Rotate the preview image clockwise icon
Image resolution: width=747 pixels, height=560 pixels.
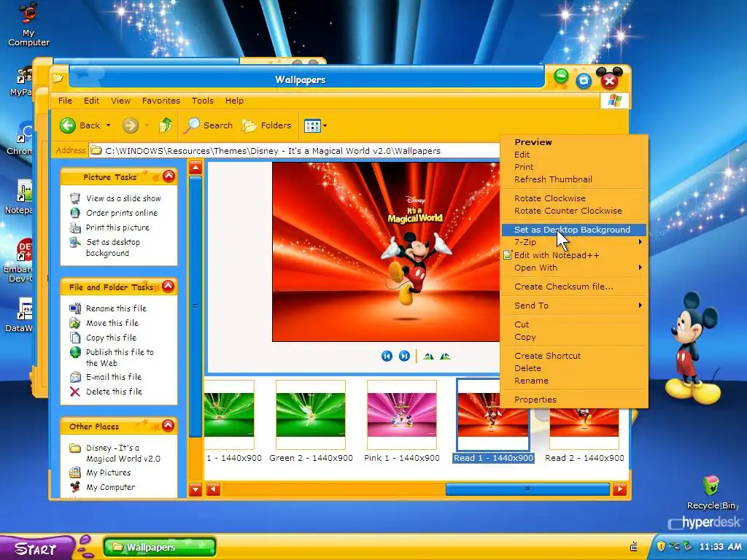click(428, 356)
